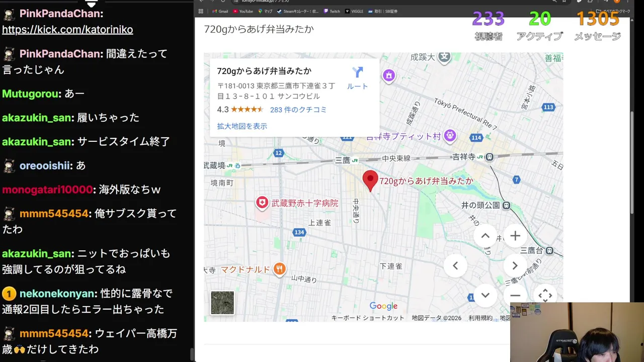The width and height of the screenshot is (644, 362).
Task: Pan the map right with arrow
Action: pos(515,265)
